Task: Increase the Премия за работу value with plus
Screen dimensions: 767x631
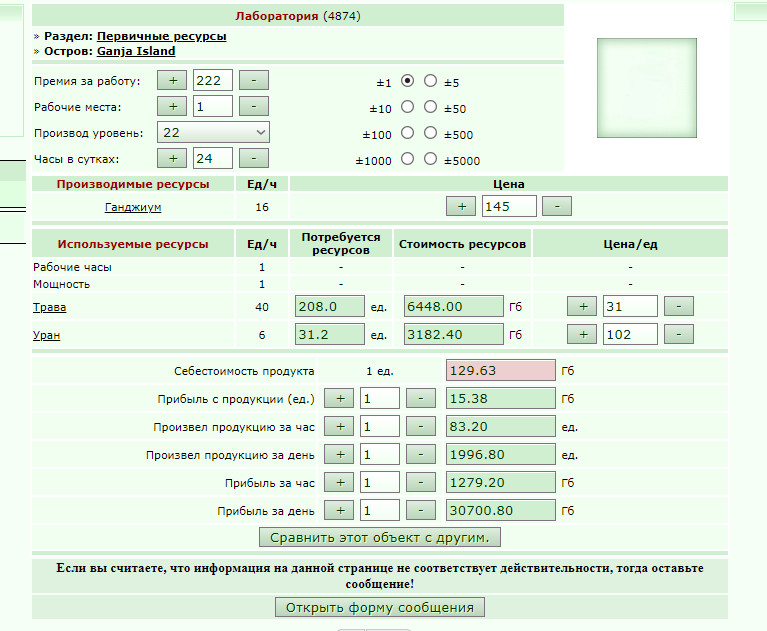Action: tap(172, 80)
